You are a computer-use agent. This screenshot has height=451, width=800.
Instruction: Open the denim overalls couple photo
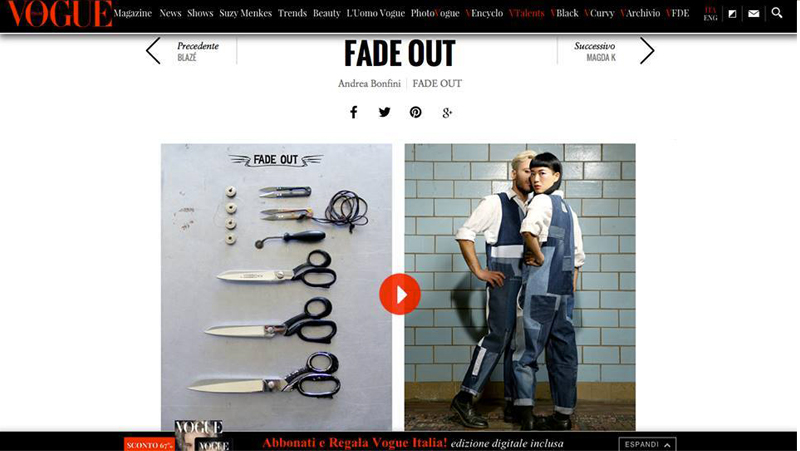(x=520, y=287)
